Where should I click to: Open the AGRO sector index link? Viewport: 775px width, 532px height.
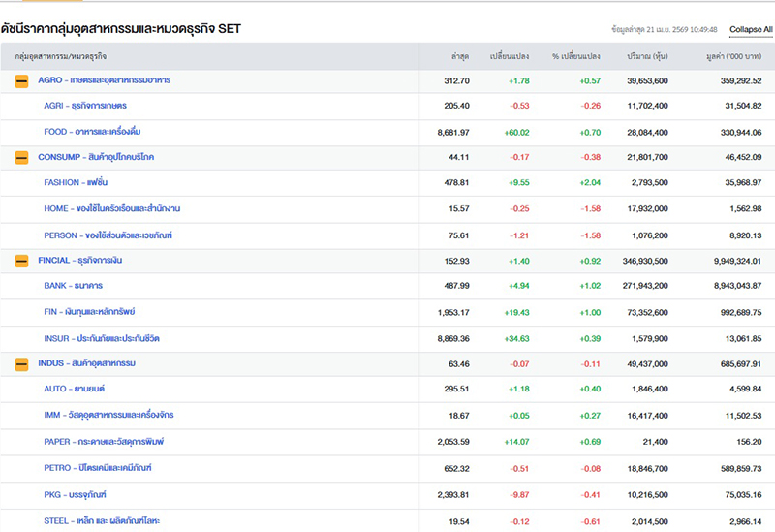(104, 80)
